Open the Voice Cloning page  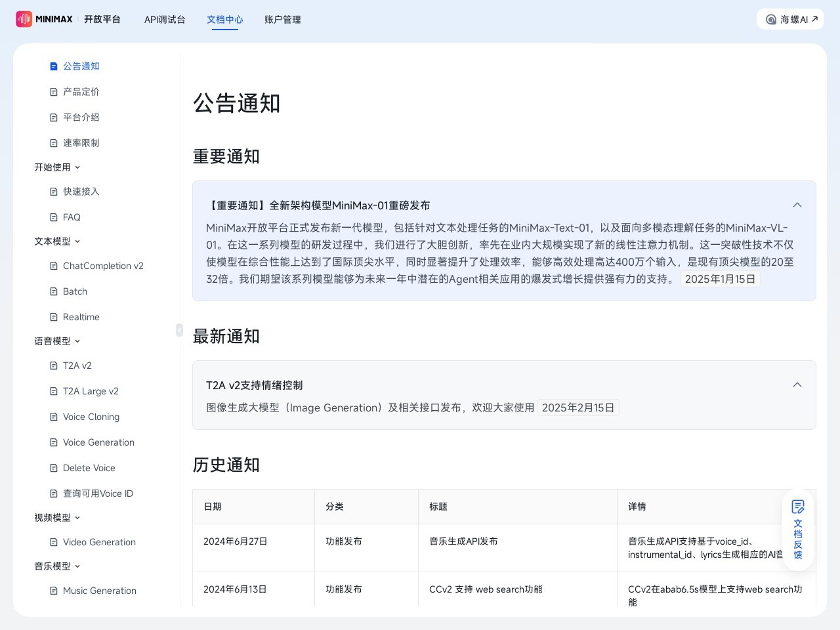[x=91, y=417]
